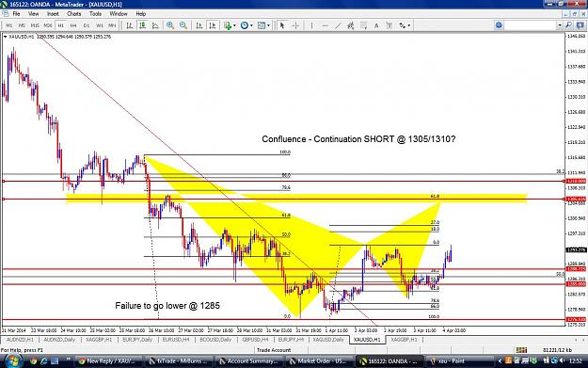
Task: Zoom out of the chart
Action: tap(183, 25)
